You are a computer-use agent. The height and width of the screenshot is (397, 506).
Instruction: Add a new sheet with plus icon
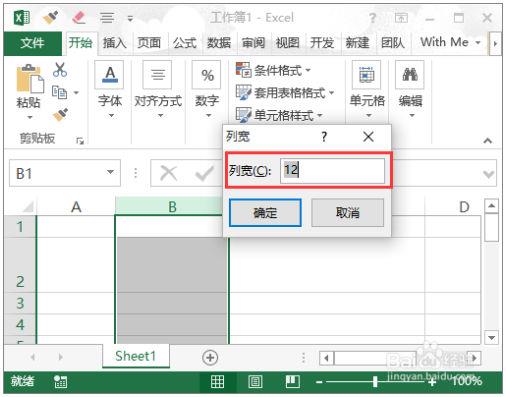210,358
